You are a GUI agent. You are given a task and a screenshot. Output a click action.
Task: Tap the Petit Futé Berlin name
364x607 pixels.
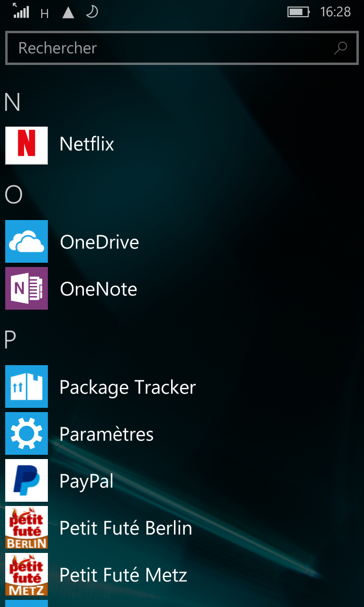point(126,528)
